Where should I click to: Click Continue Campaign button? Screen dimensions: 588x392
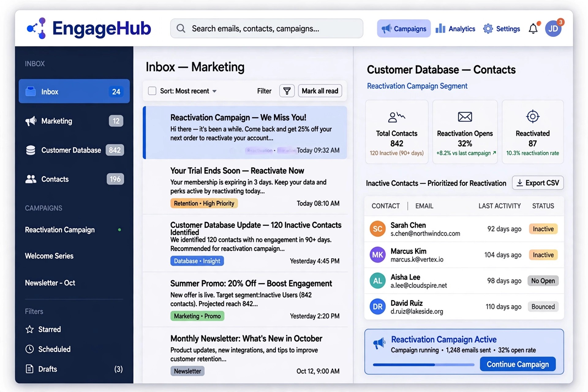coord(518,364)
